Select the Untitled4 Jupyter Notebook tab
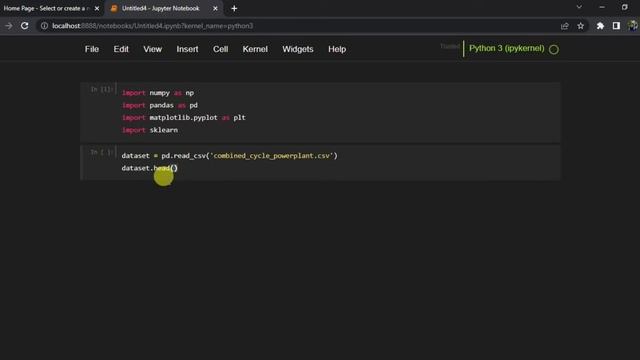640x360 pixels. [x=160, y=8]
